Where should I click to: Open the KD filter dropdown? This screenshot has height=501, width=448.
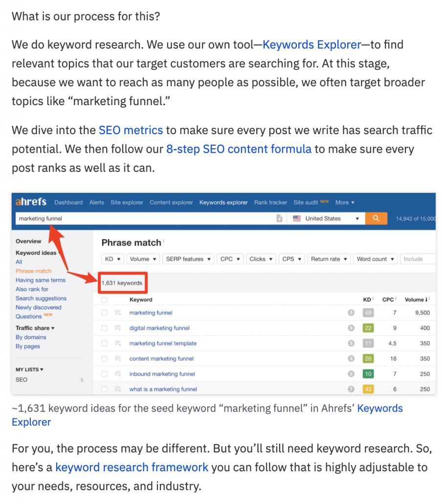coord(112,259)
